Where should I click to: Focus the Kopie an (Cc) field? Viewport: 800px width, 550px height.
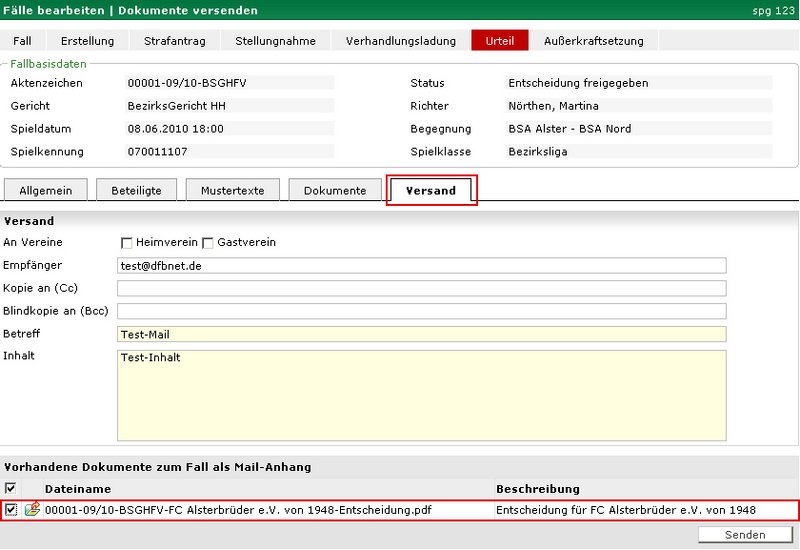(x=421, y=289)
